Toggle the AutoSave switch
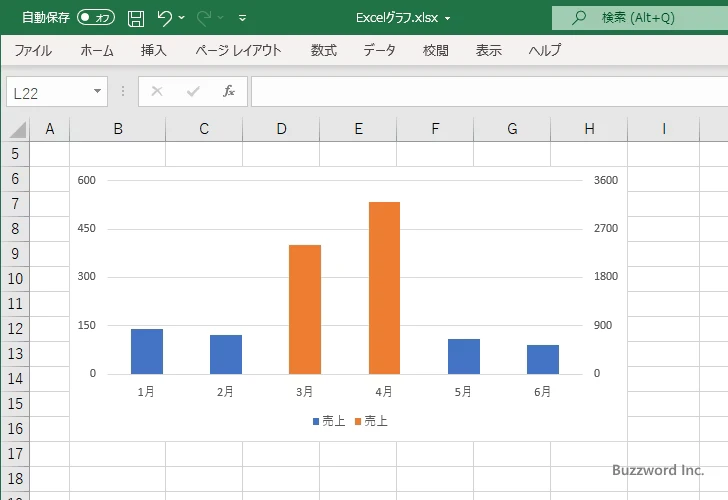728x500 pixels. [x=96, y=18]
